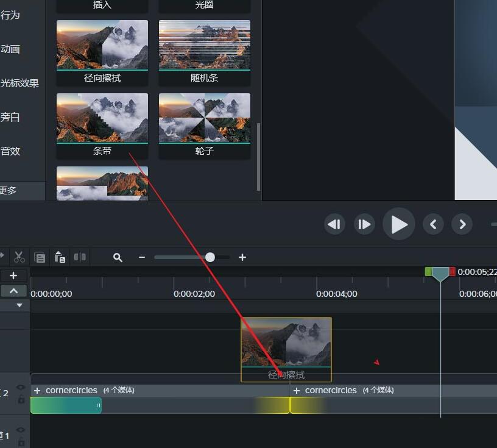Open the 音效 panel in sidebar
Viewport: 497px width, 448px height.
[x=12, y=151]
